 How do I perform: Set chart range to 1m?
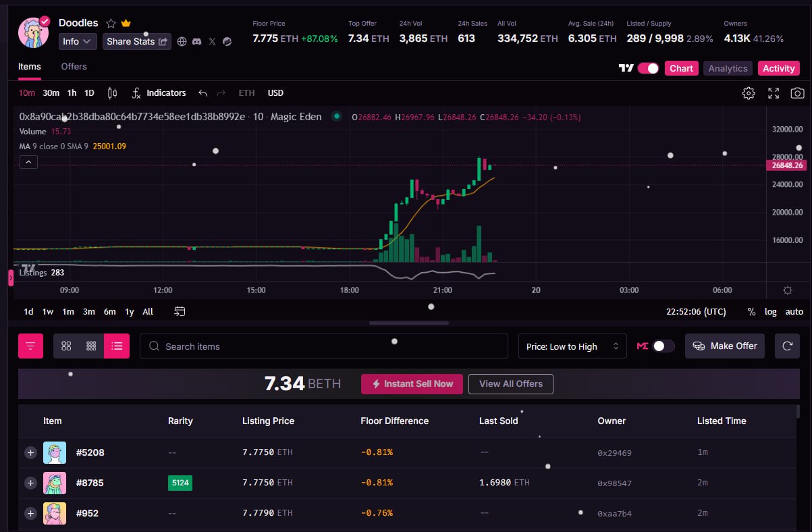(x=68, y=311)
